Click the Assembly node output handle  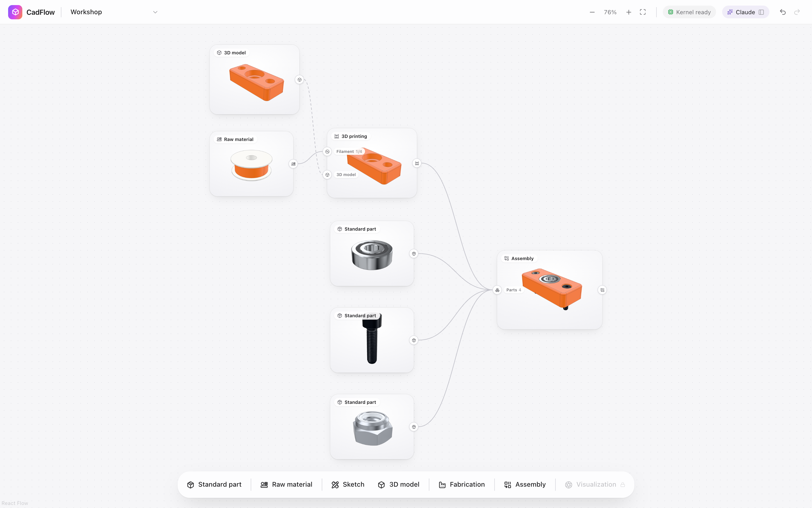click(x=603, y=290)
